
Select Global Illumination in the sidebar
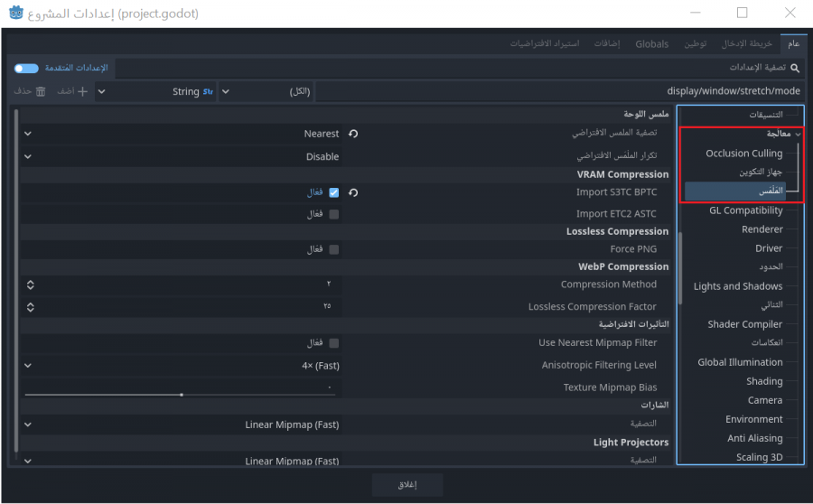tap(740, 362)
